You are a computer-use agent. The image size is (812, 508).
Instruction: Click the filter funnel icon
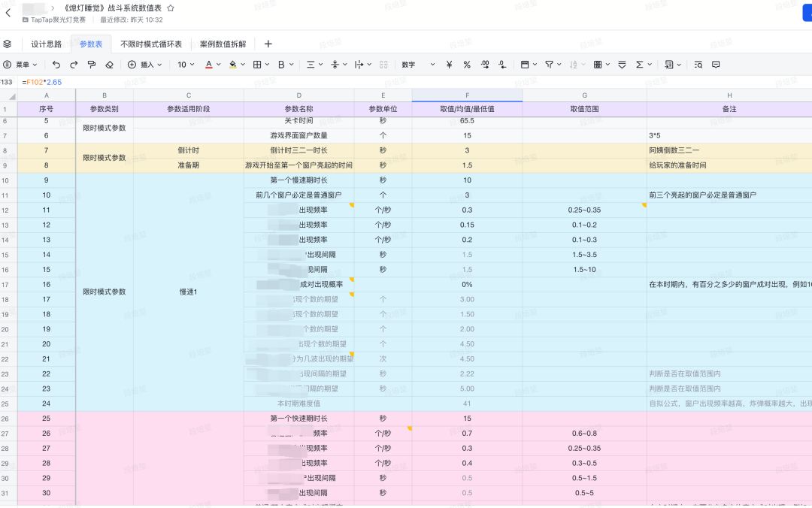[549, 65]
